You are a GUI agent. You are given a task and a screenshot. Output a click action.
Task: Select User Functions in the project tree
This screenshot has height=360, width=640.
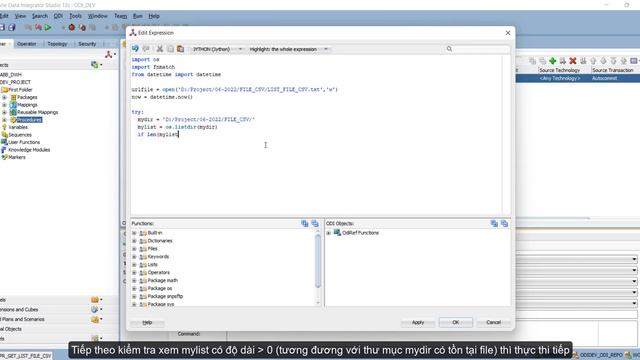point(24,142)
